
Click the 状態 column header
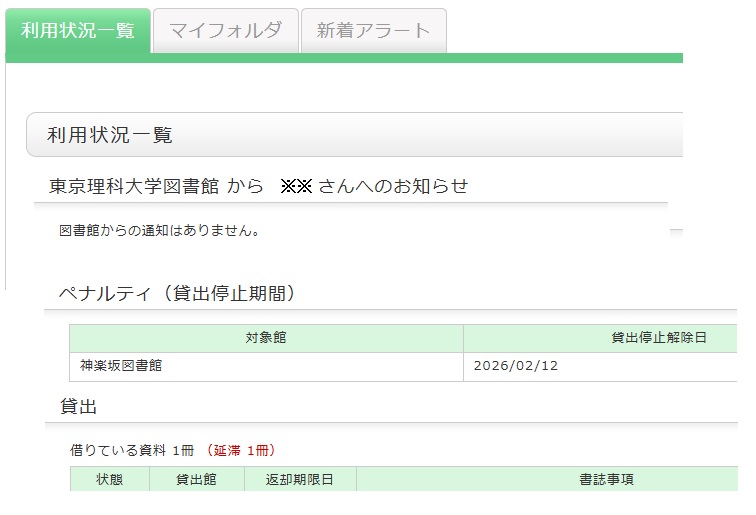110,479
